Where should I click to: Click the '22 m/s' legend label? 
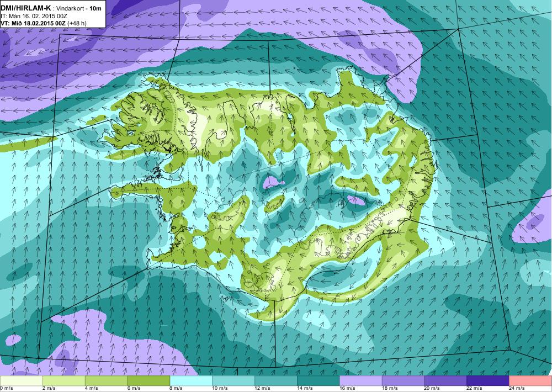click(475, 389)
